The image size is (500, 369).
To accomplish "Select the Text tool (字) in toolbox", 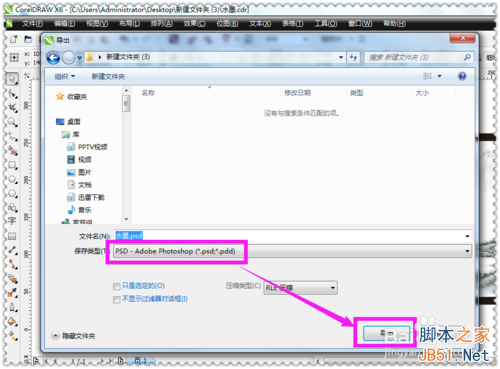I will click(x=12, y=221).
